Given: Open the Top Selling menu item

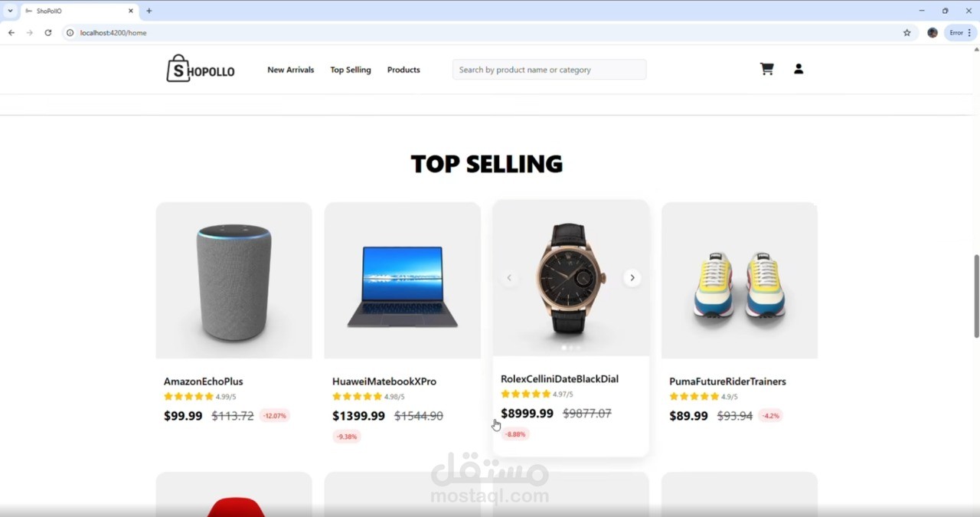Looking at the screenshot, I should (351, 70).
